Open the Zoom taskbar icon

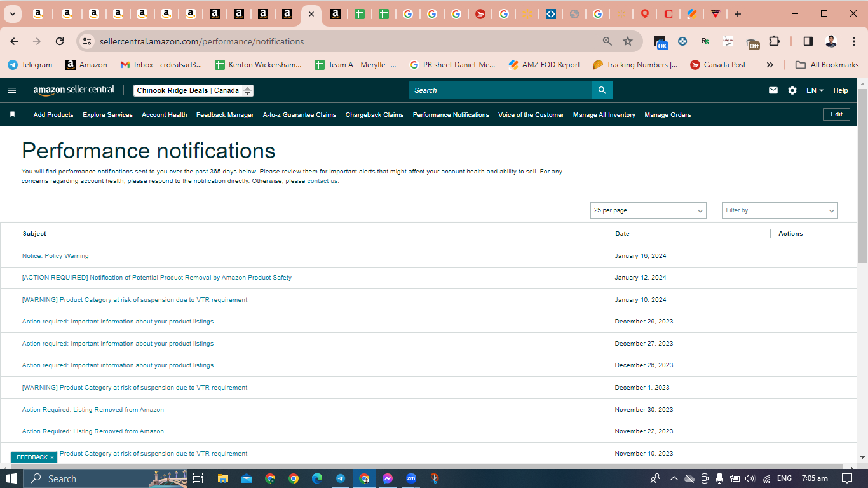pos(411,478)
